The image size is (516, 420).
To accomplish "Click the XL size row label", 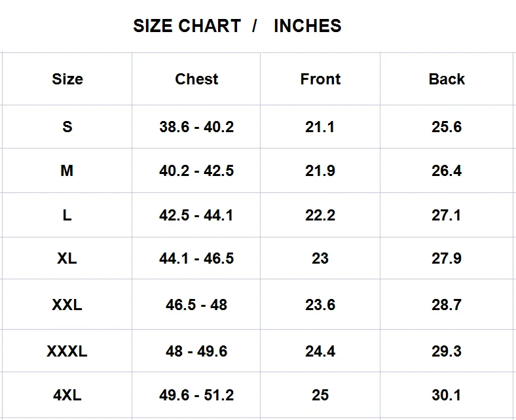I will 67,258.
